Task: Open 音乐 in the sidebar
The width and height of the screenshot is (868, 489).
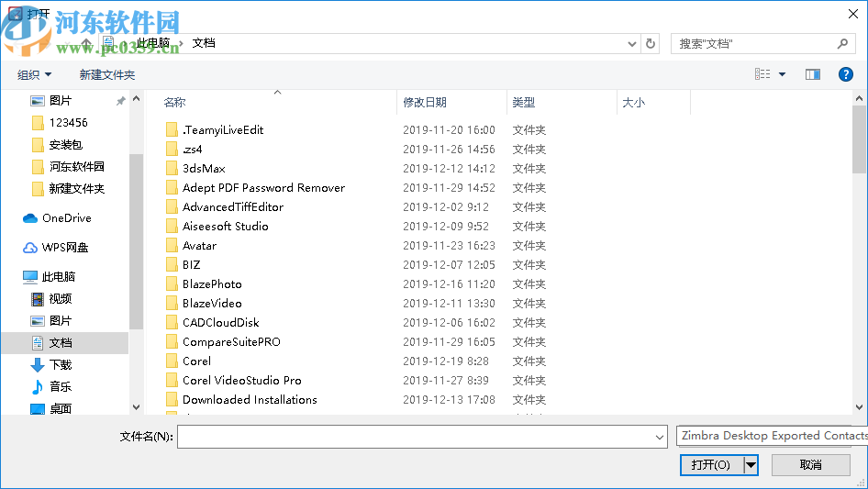Action: click(x=51, y=386)
